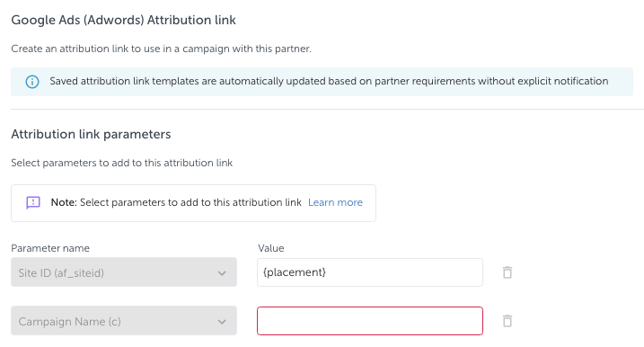Click the saved attribution link templates banner text
Image resolution: width=644 pixels, height=347 pixels.
329,82
